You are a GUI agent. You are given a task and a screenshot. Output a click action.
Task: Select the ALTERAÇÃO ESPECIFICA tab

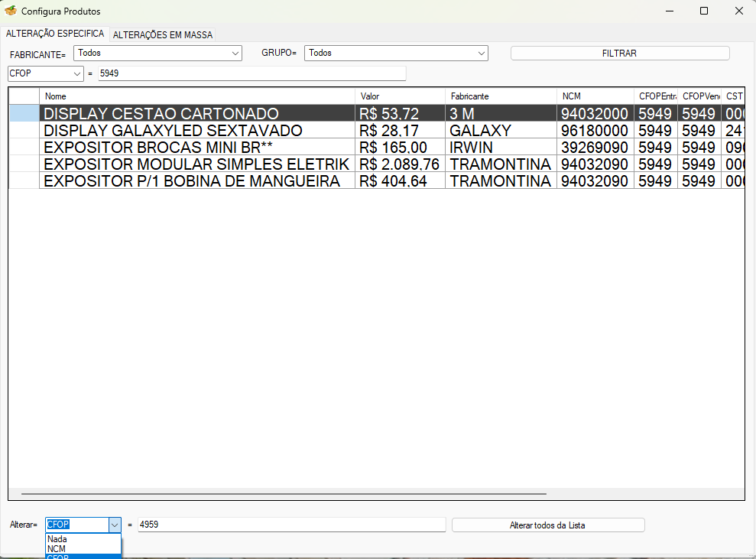pos(55,34)
